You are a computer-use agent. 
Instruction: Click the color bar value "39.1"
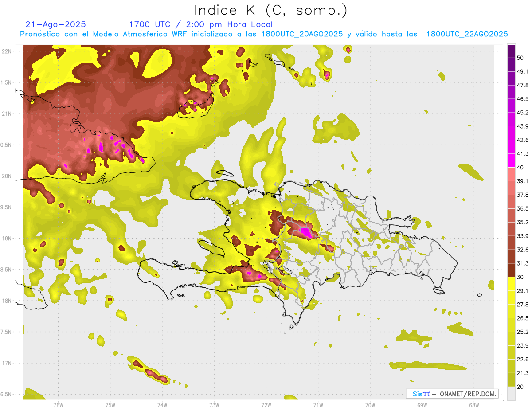click(x=523, y=181)
